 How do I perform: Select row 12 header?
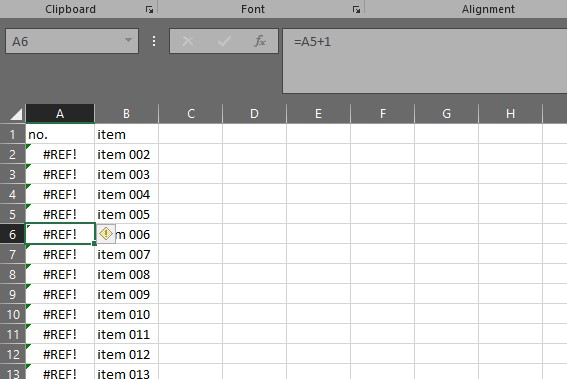12,354
